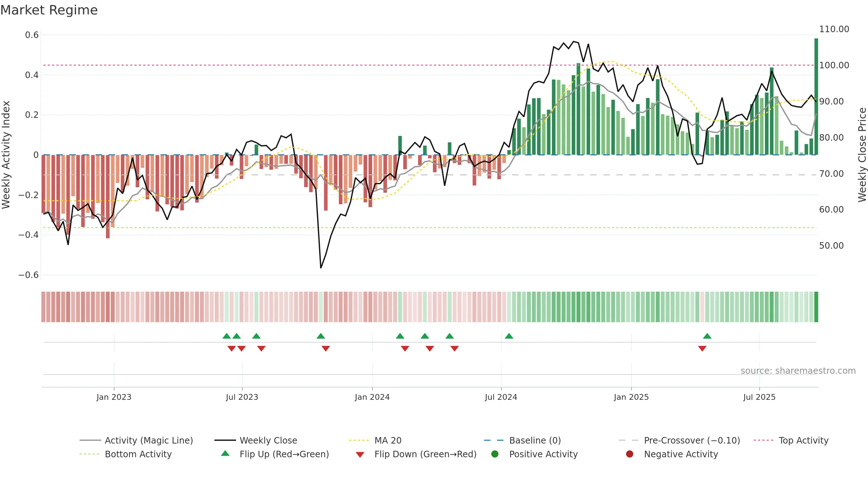Click the 50.00 price axis tick
This screenshot has height=488, width=868.
pyautogui.click(x=831, y=246)
